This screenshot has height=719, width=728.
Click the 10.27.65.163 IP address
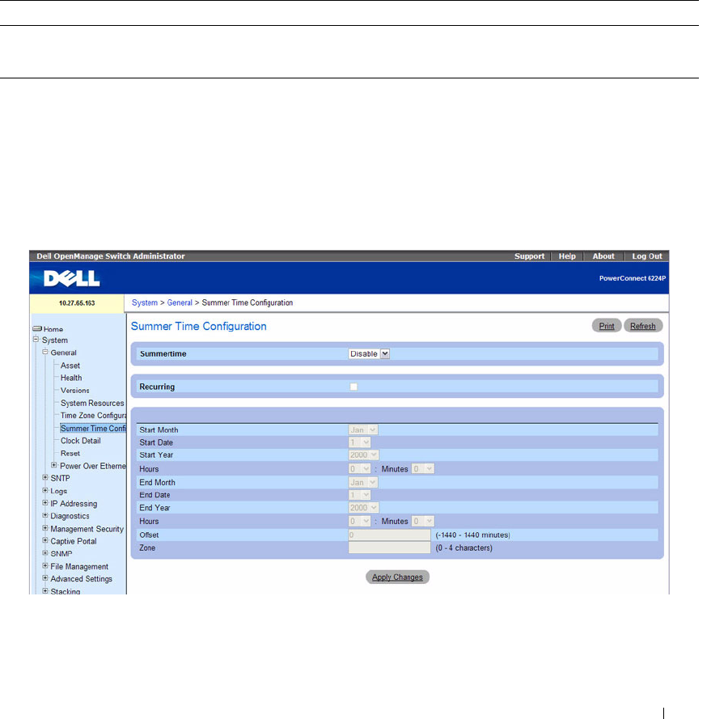click(x=77, y=303)
